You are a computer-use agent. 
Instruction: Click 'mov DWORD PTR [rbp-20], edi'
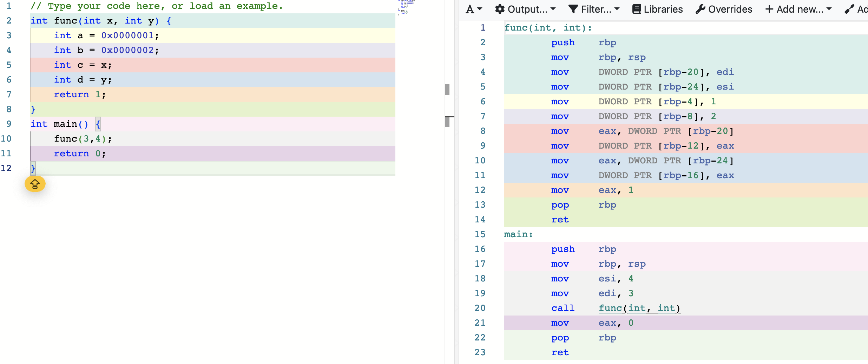[643, 72]
